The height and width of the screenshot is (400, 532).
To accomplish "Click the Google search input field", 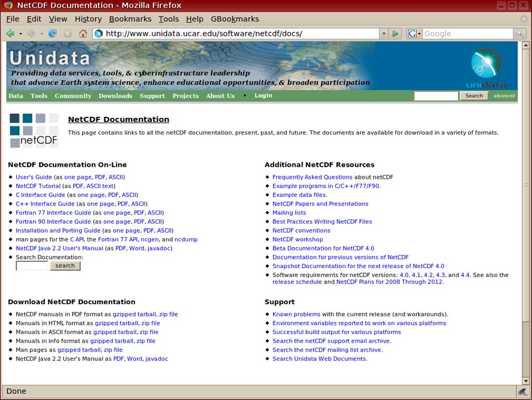I will (468, 34).
